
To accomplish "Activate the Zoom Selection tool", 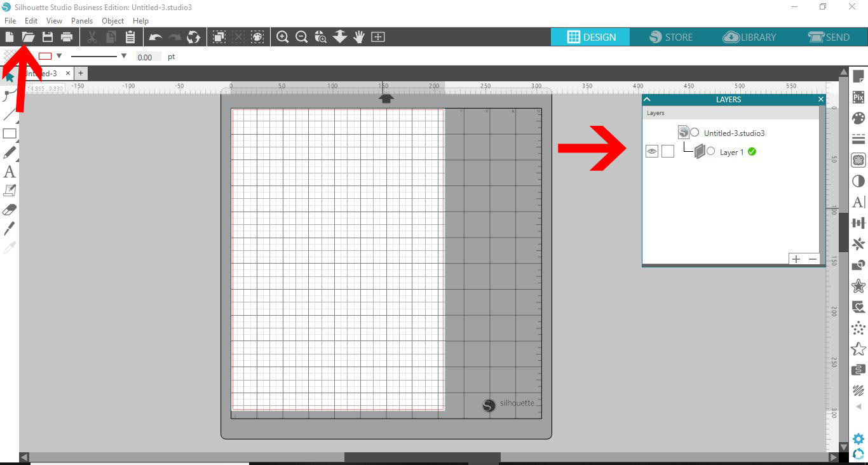I will pos(321,37).
